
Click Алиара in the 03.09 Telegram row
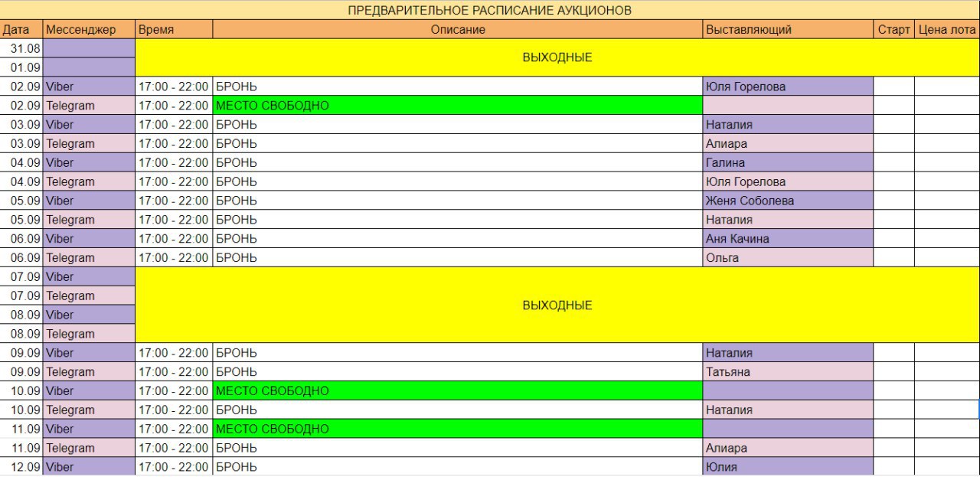[x=789, y=143]
